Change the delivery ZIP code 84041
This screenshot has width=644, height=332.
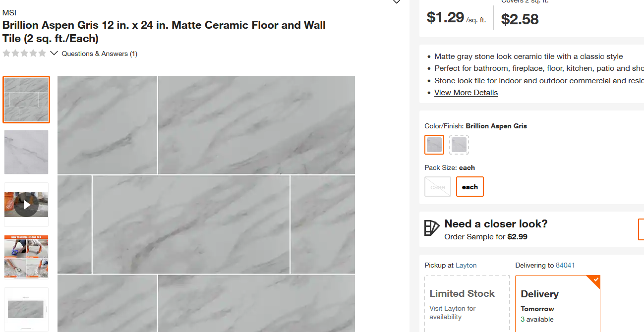[x=565, y=265]
